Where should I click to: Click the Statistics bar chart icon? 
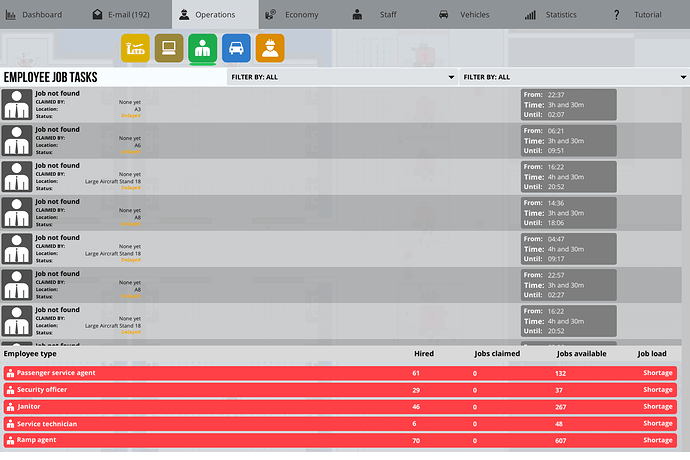tap(530, 15)
